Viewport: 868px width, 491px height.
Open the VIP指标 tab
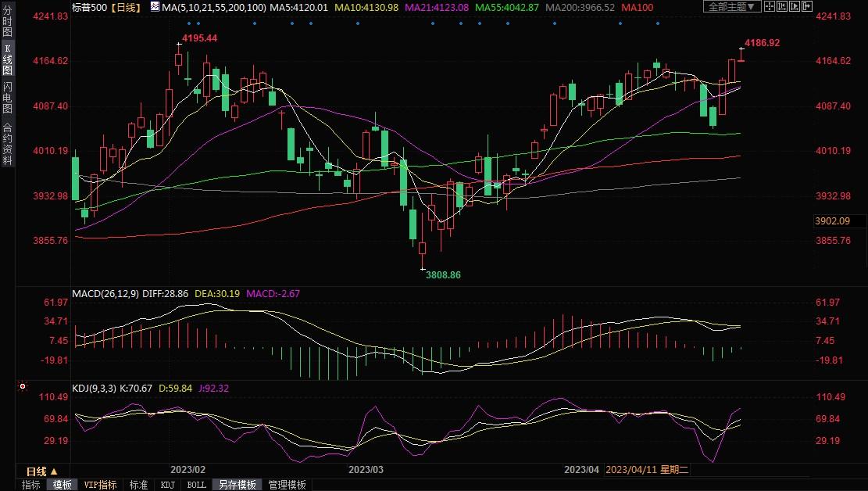point(100,485)
